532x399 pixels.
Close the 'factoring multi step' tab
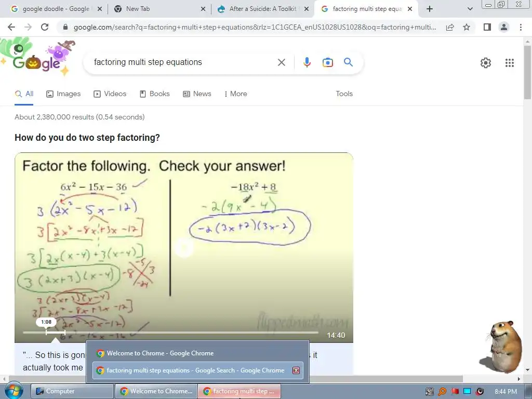(410, 9)
